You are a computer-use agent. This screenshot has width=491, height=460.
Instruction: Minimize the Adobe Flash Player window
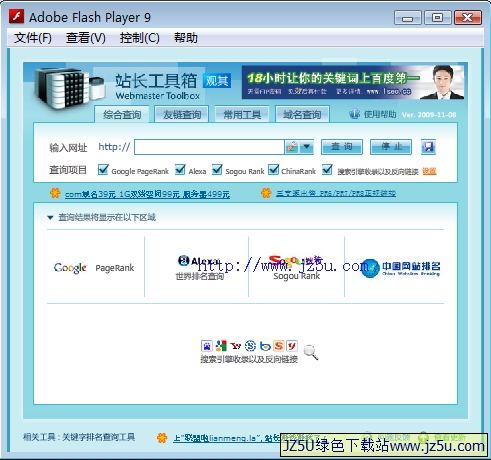tap(408, 18)
